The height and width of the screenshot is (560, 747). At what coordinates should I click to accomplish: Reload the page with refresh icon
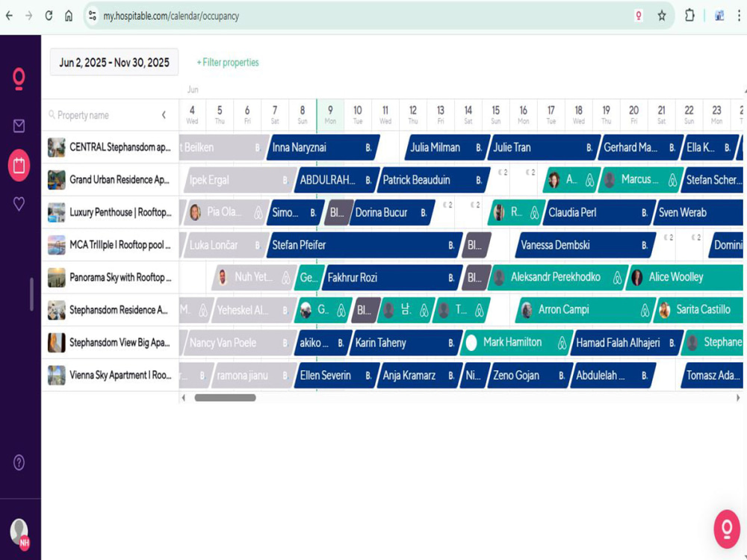pyautogui.click(x=49, y=16)
